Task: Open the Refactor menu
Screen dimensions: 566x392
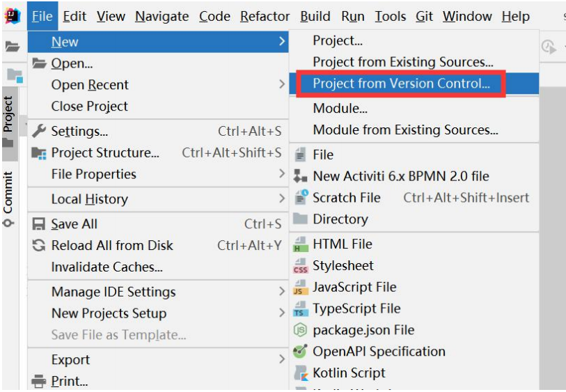Action: coord(265,16)
